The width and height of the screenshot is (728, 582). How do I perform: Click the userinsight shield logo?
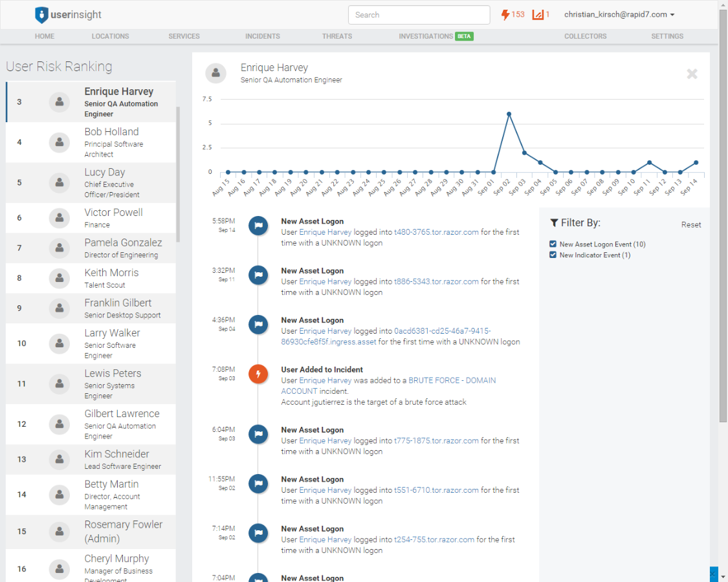(x=41, y=15)
